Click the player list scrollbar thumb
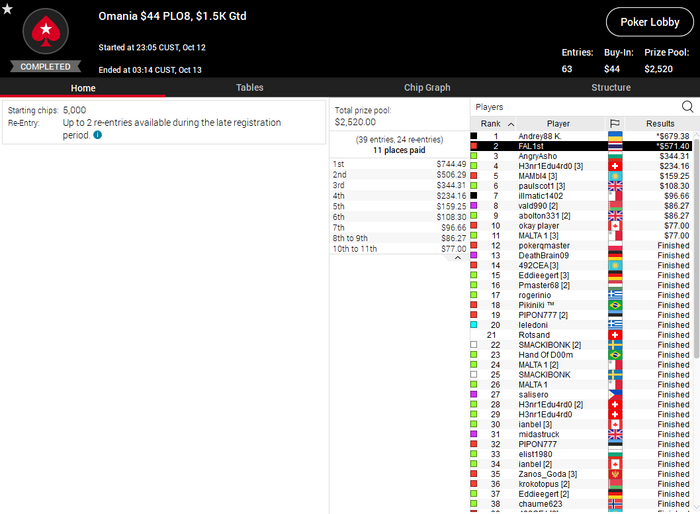Screen dimensions: 700x514 tap(696, 248)
